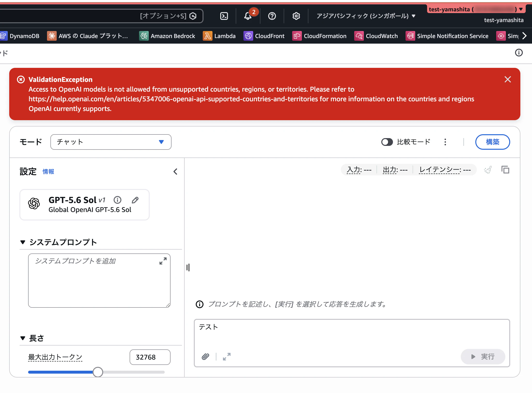Expand the system prompt editor
This screenshot has height=393, width=532.
[163, 261]
